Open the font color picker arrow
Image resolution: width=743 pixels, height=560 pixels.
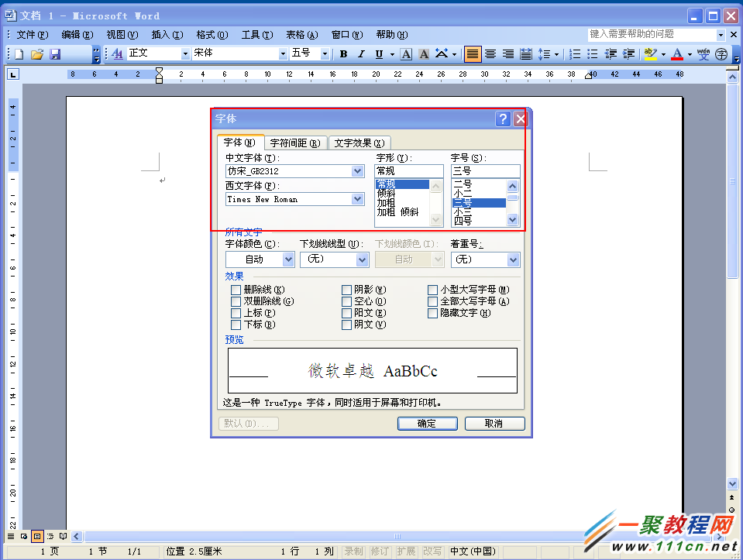(688, 56)
